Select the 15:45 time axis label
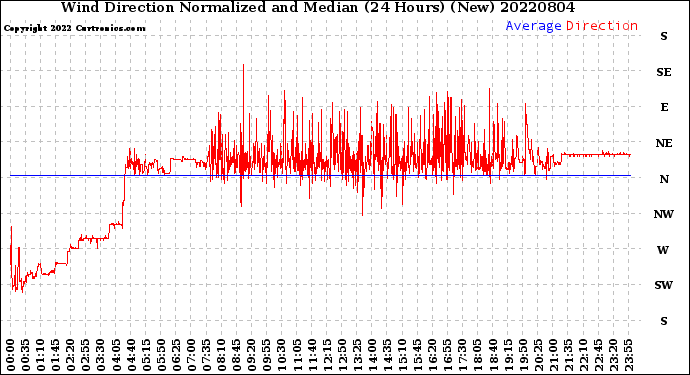 tap(418, 355)
